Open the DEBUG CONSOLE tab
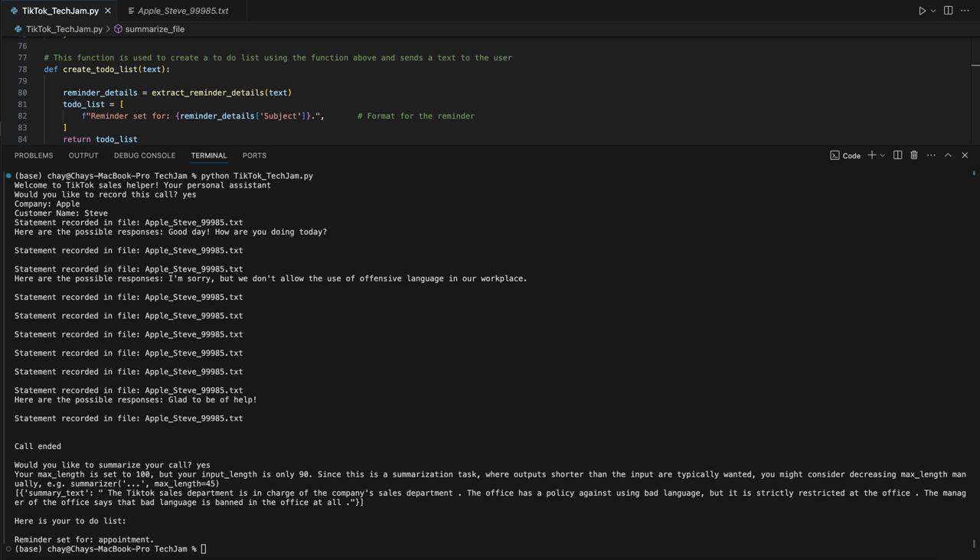This screenshot has width=980, height=560. [x=145, y=155]
